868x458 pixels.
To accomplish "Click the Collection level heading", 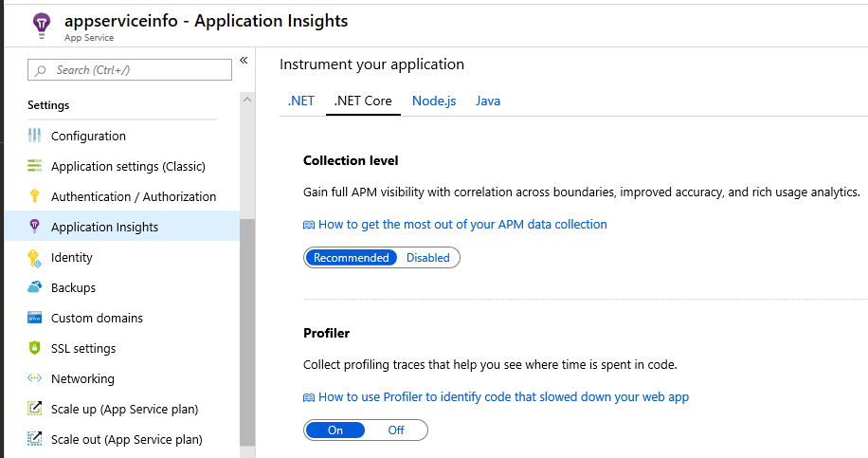I will [351, 160].
